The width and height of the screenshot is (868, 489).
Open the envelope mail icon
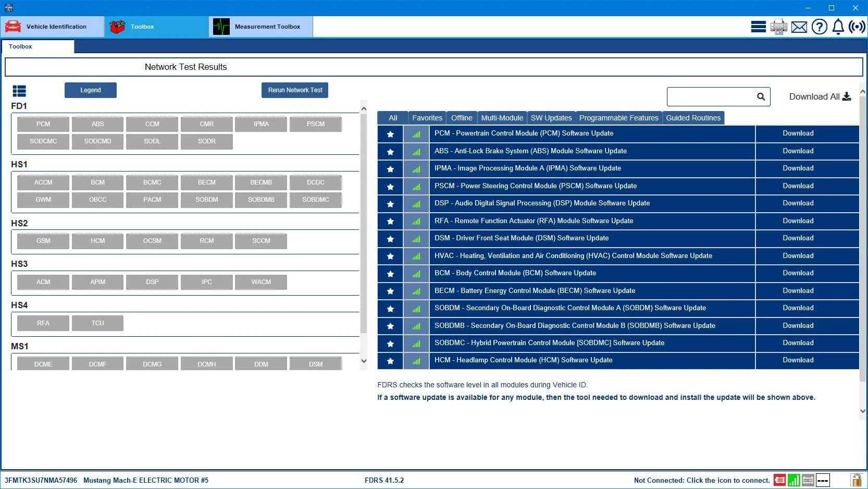coord(799,27)
